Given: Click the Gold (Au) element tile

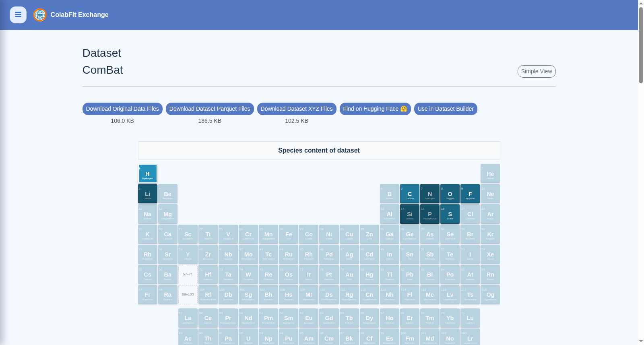Looking at the screenshot, I should 349,275.
